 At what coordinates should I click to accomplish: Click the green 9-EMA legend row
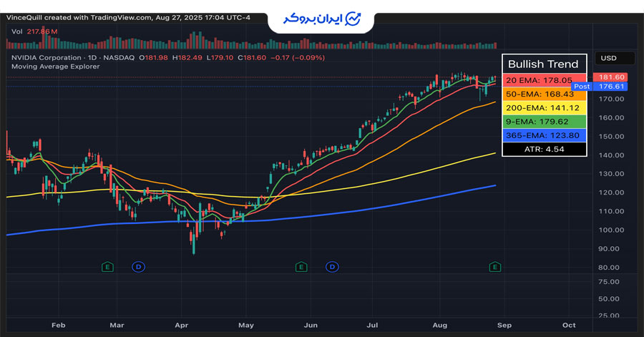click(x=544, y=122)
